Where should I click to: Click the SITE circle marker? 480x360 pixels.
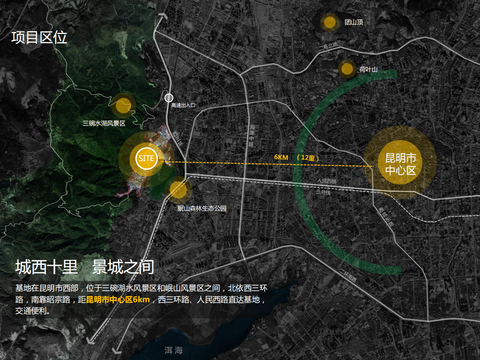coord(146,158)
